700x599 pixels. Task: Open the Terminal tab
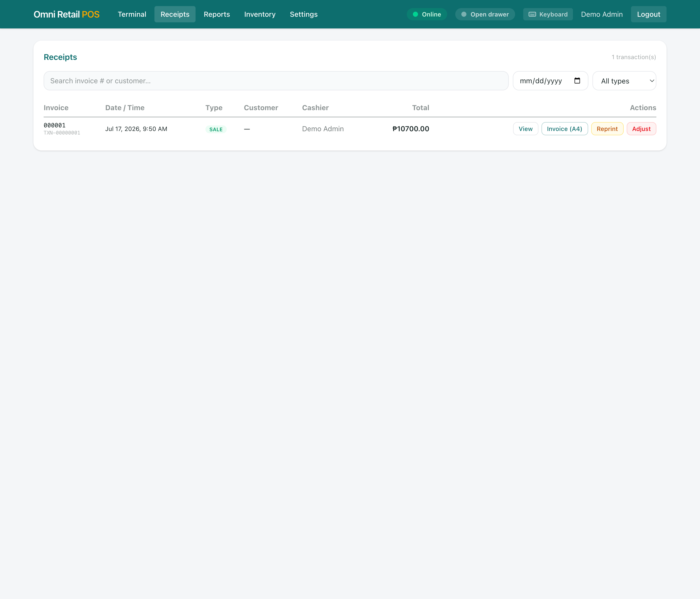click(x=132, y=14)
